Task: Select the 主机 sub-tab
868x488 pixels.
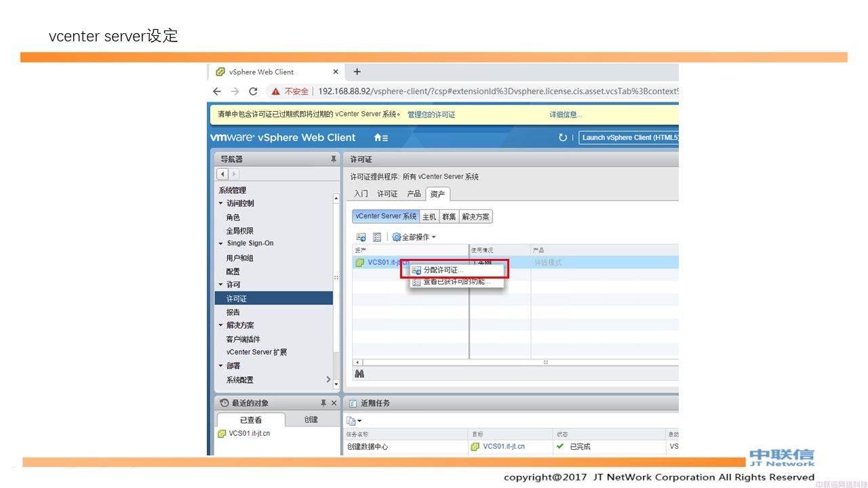Action: pos(429,217)
